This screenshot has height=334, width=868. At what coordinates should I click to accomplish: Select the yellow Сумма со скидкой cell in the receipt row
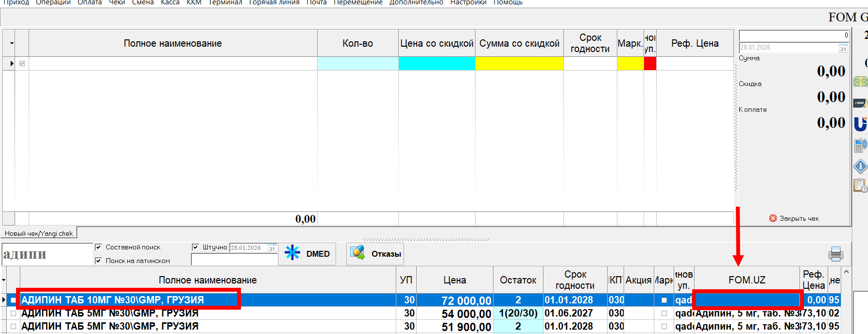tap(519, 63)
